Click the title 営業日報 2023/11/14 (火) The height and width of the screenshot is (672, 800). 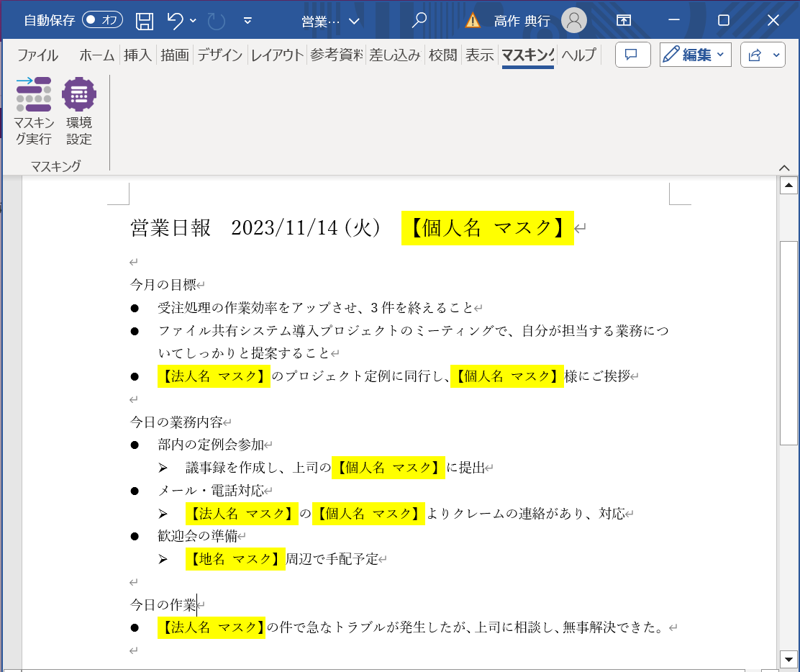coord(255,228)
